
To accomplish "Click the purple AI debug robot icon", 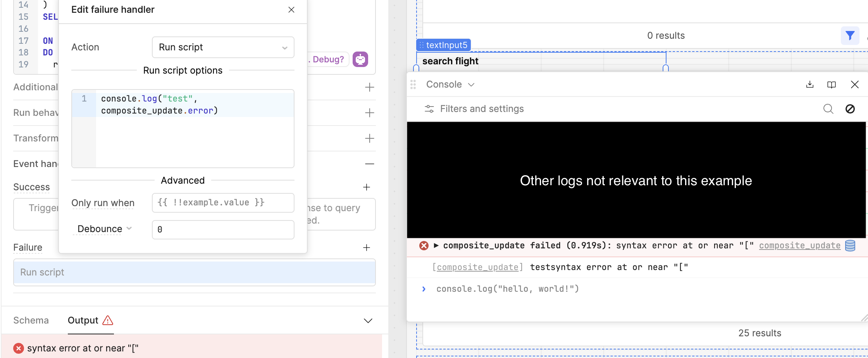I will click(360, 59).
